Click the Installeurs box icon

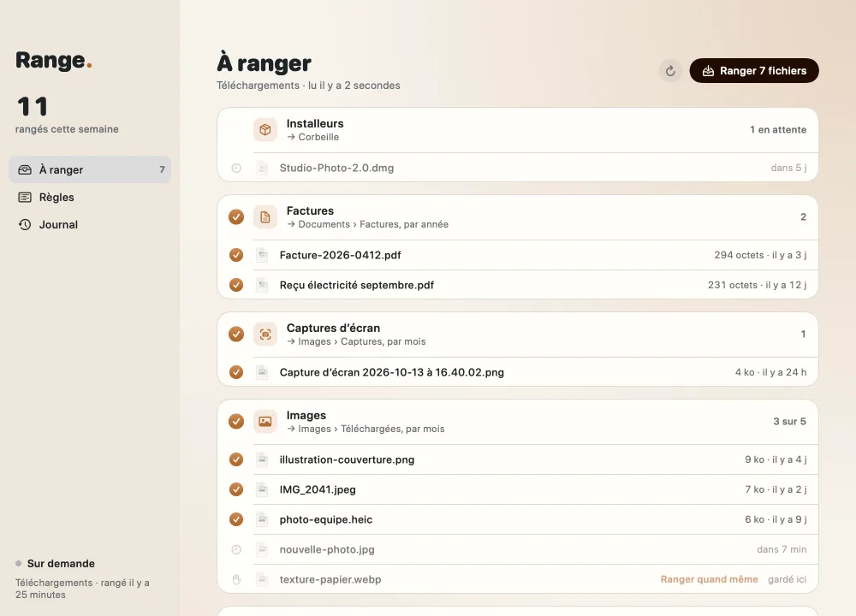[265, 130]
